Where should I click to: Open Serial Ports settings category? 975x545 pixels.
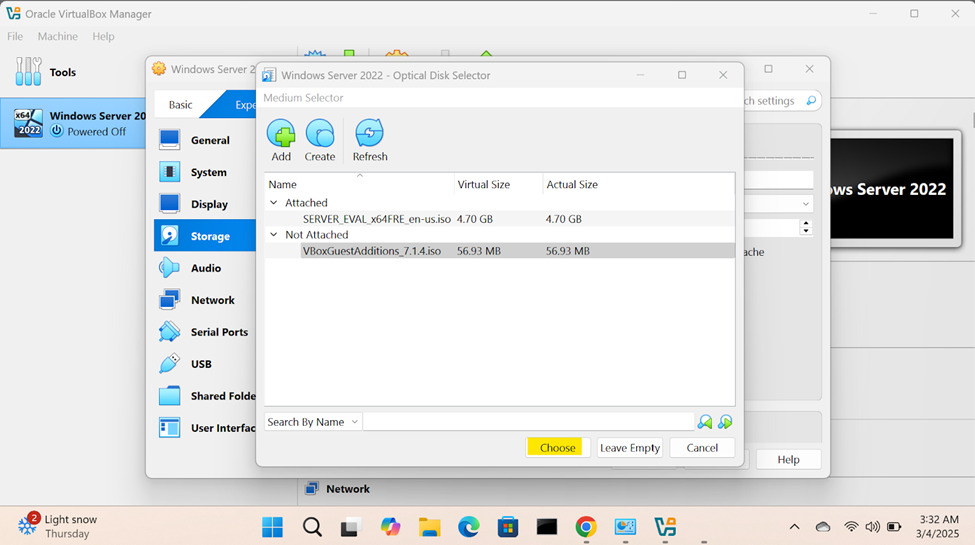pos(205,332)
